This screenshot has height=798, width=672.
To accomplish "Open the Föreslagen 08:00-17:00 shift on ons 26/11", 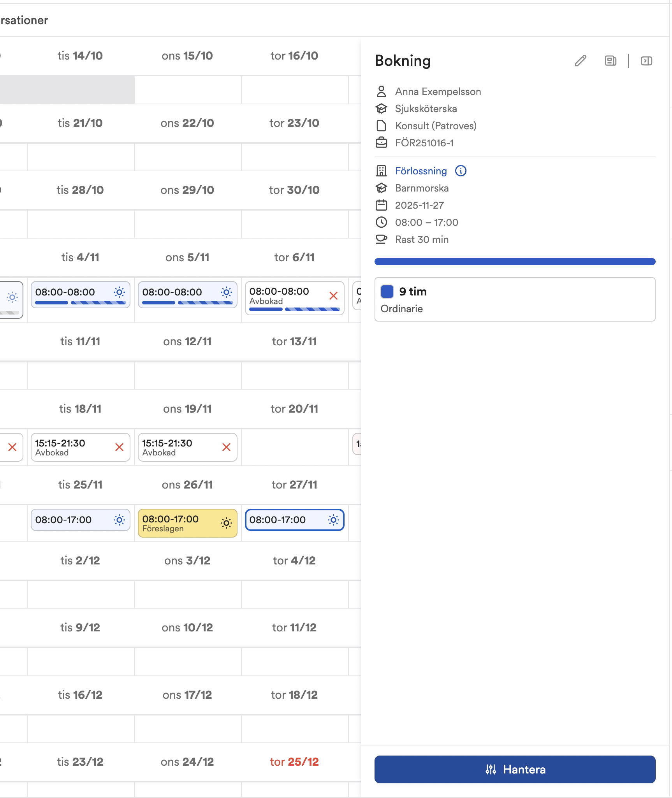I will (188, 523).
